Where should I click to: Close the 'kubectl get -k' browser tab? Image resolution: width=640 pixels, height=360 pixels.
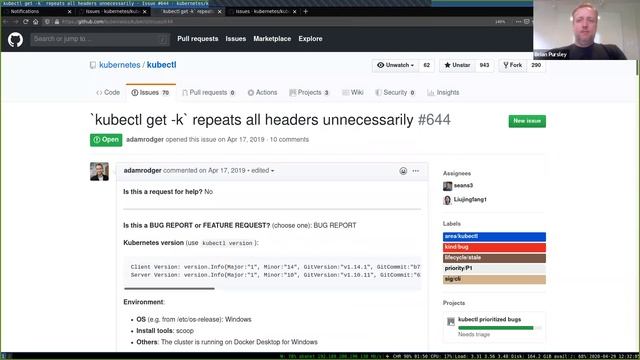[220, 12]
